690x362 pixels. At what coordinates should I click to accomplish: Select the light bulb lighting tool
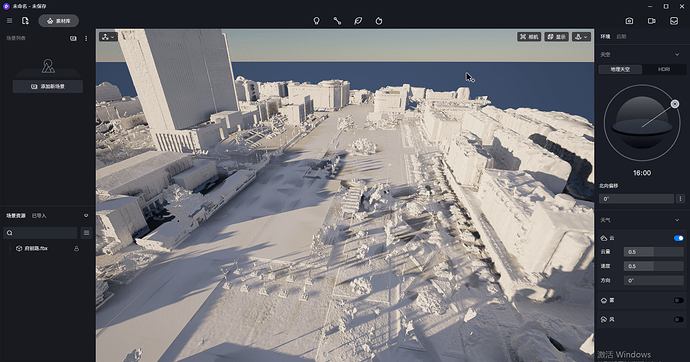click(316, 21)
